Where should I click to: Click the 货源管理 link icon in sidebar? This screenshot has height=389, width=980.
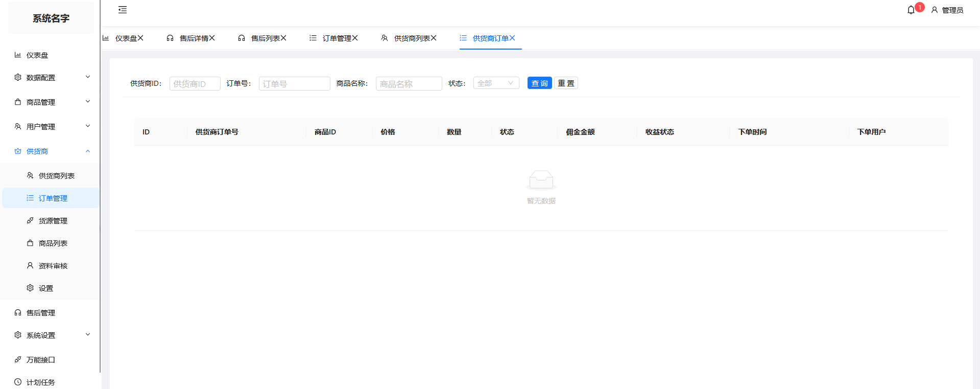pos(30,221)
